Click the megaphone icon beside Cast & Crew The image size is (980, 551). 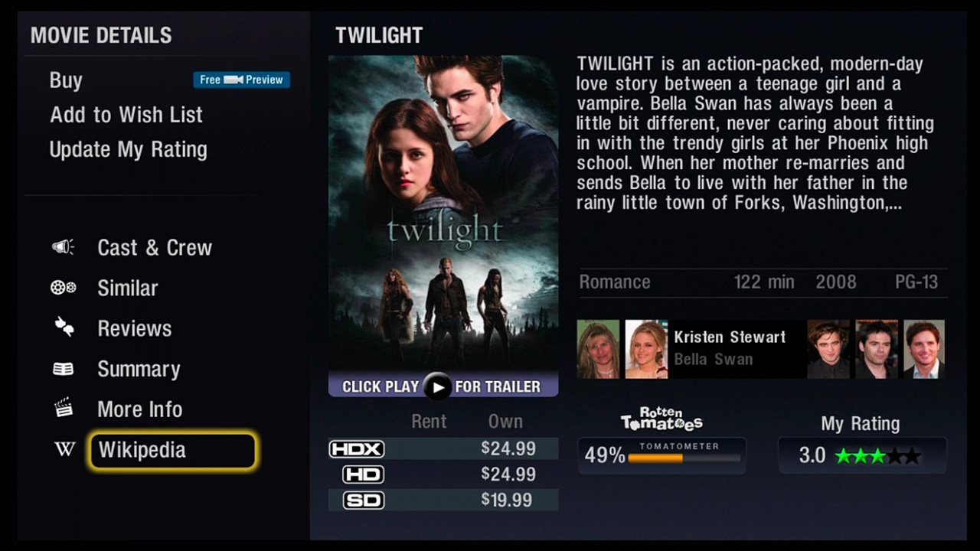[x=63, y=247]
